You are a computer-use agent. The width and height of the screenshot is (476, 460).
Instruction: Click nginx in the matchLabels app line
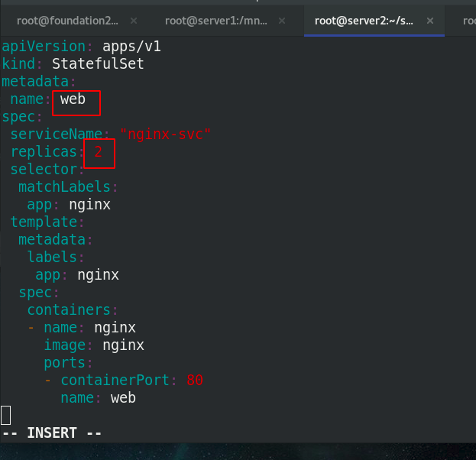click(89, 205)
